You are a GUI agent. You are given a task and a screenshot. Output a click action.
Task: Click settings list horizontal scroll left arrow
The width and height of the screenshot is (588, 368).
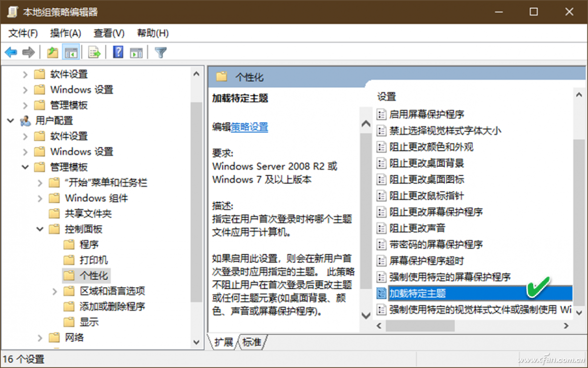pyautogui.click(x=380, y=326)
